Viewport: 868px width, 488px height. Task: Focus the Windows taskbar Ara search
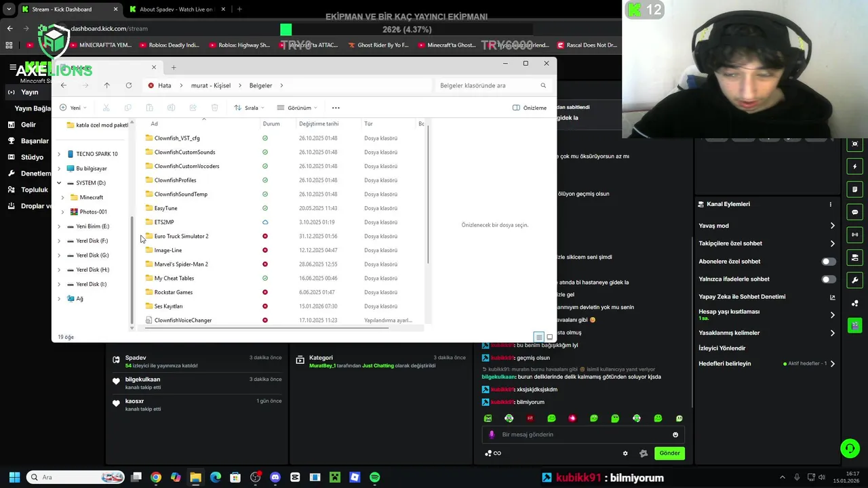75,477
